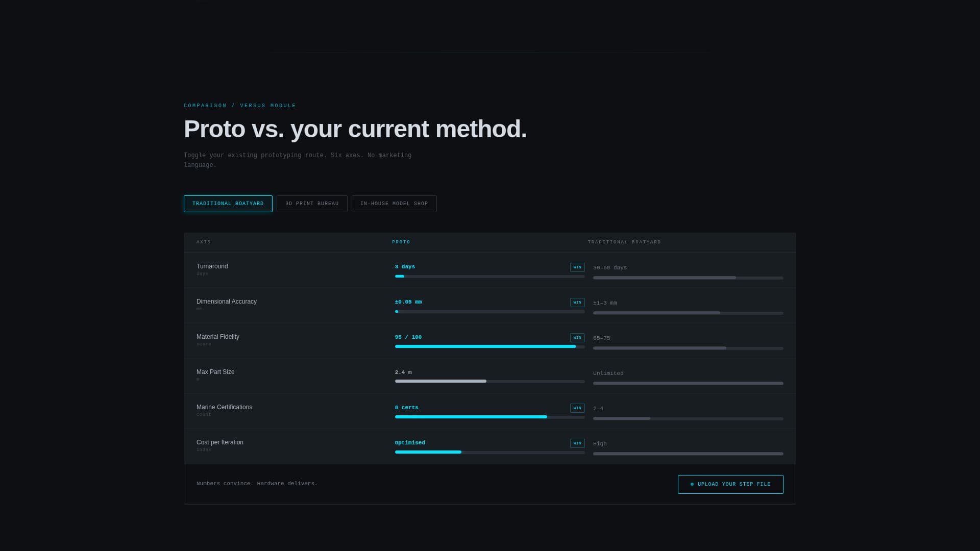Click the heading Proto vs. your current method
The image size is (980, 551).
click(x=356, y=129)
